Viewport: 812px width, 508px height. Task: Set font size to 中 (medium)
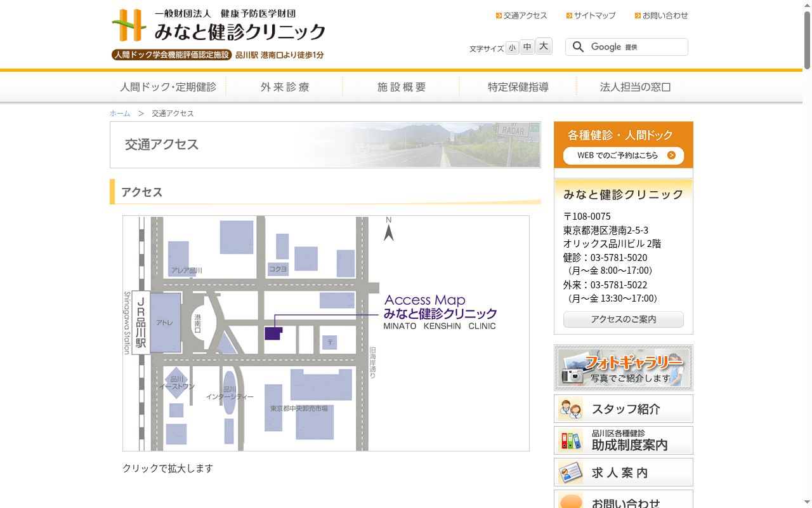527,47
